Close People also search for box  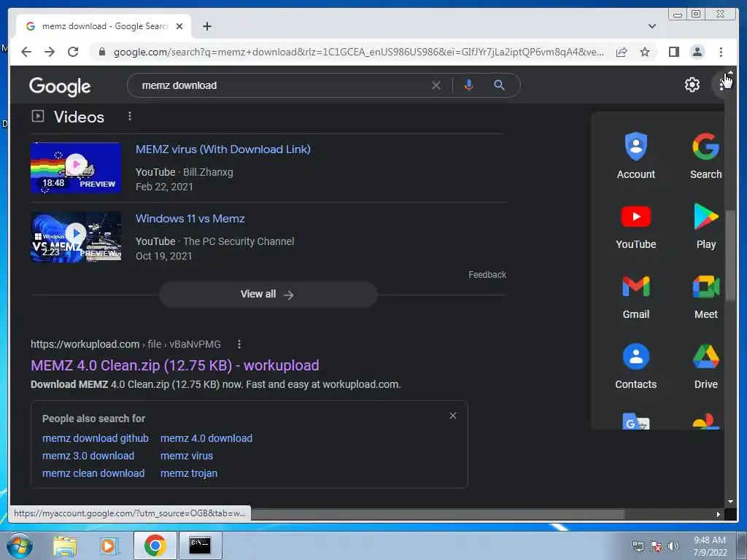coord(452,416)
